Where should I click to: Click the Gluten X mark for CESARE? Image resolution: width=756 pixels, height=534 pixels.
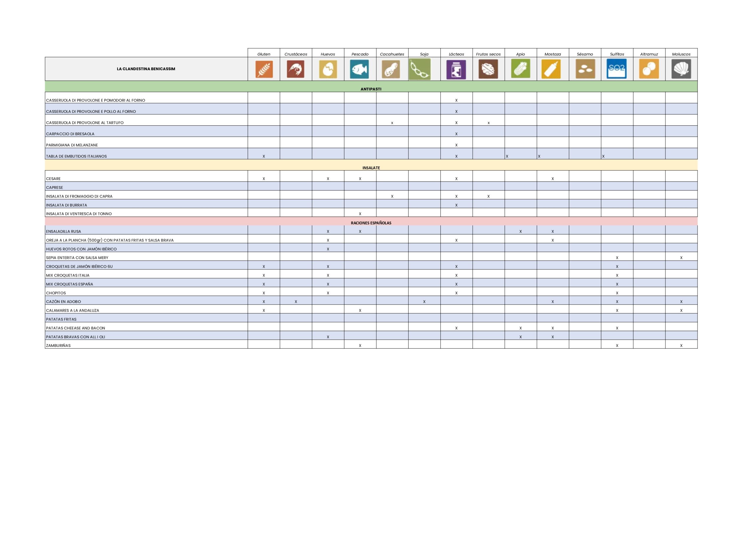(x=264, y=179)
